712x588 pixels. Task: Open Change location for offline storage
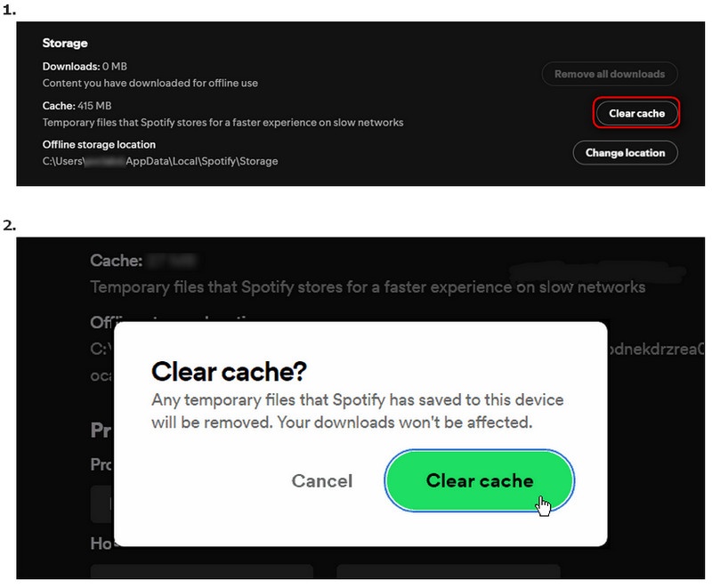[x=626, y=152]
